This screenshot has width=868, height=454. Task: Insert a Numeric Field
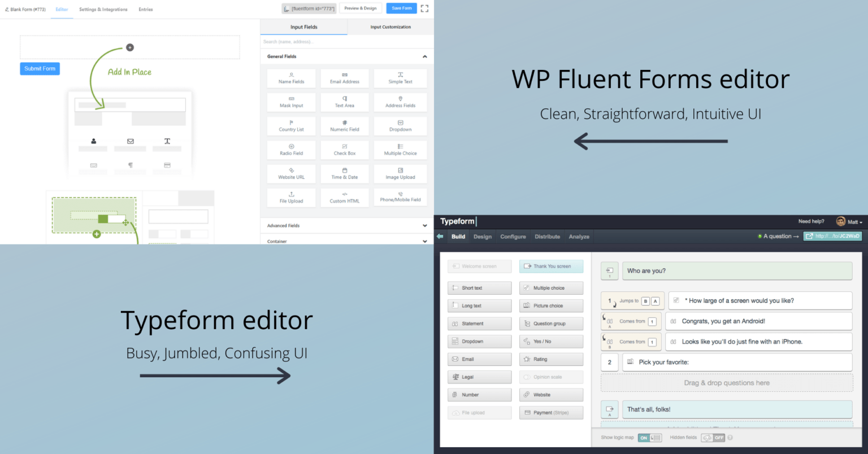click(345, 126)
